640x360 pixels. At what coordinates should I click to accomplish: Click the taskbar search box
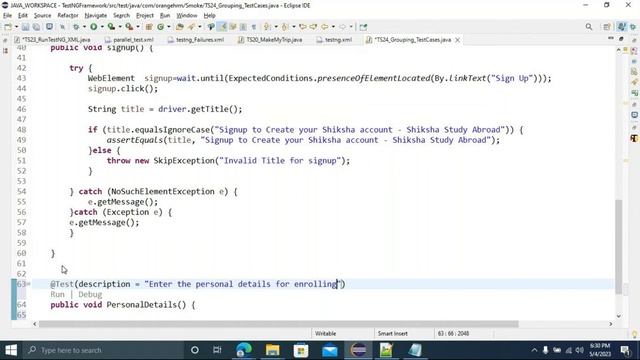[102, 350]
